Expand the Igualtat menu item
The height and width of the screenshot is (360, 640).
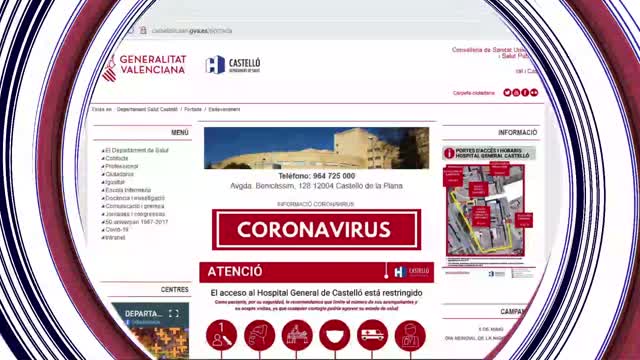tap(115, 182)
